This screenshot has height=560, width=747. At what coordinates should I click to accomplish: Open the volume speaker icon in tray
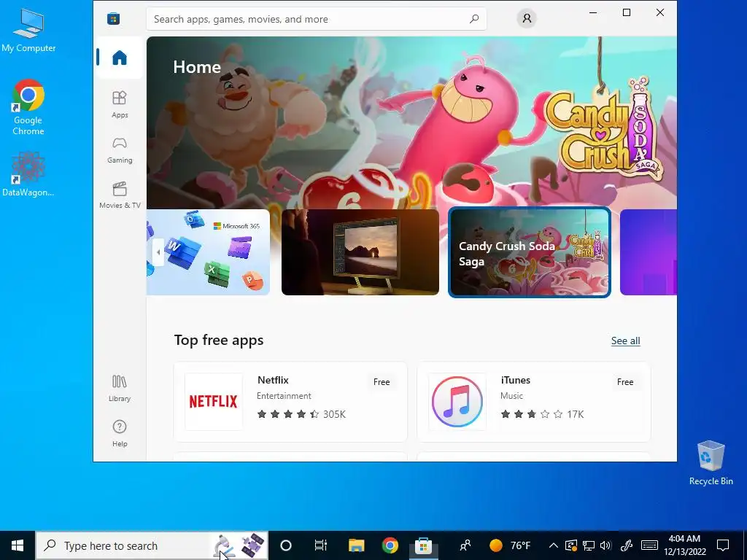[605, 545]
